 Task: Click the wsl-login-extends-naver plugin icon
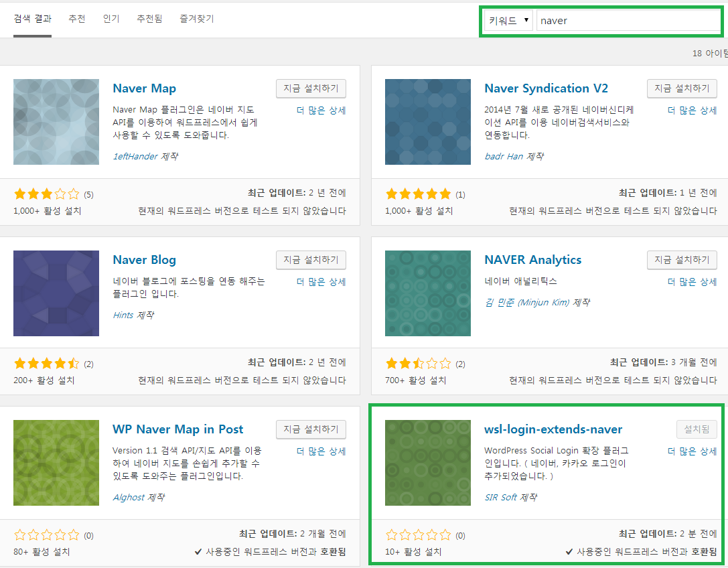428,463
